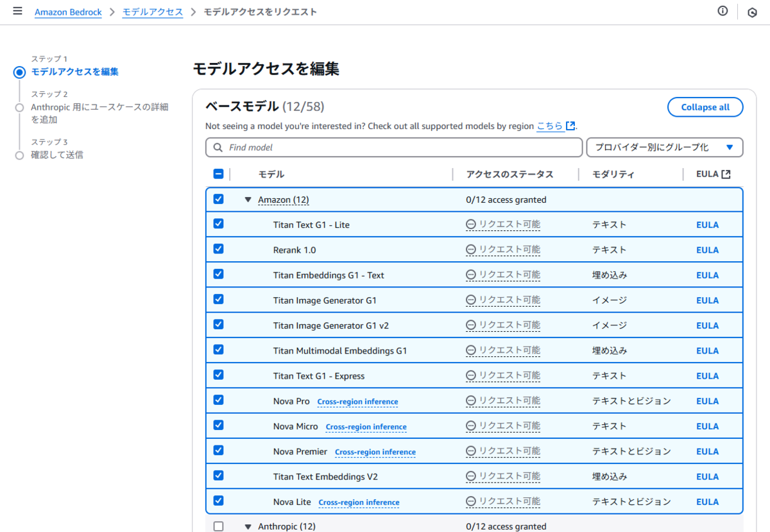
Task: Click status icon in Nova Micro row
Action: point(471,426)
